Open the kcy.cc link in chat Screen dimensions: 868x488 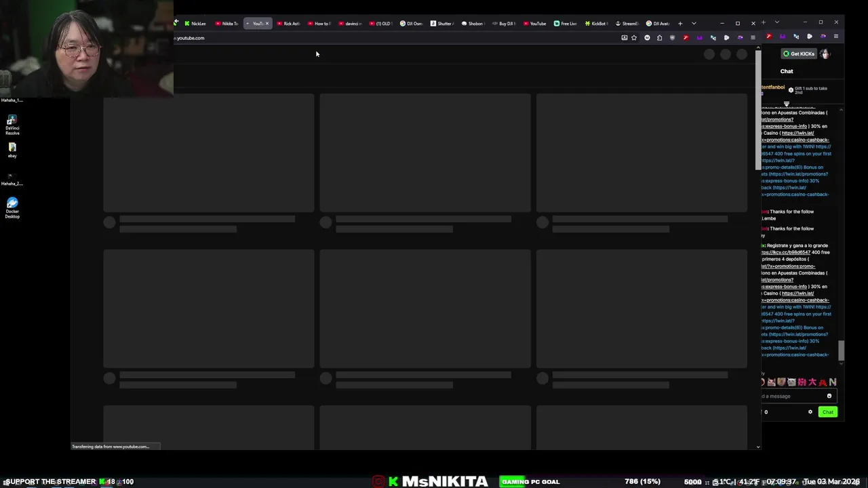[786, 252]
